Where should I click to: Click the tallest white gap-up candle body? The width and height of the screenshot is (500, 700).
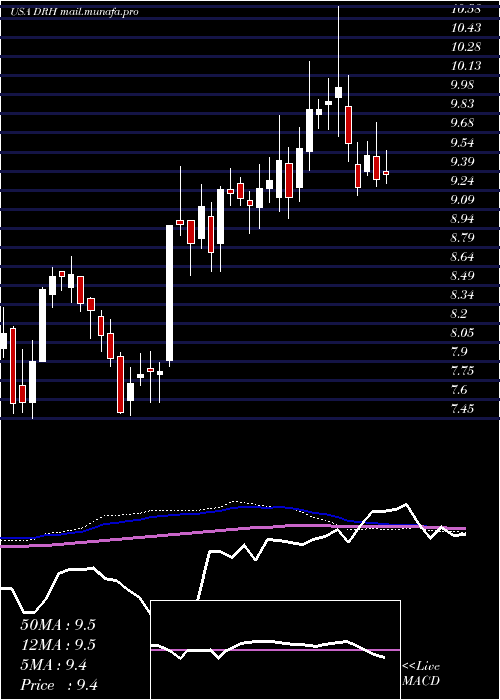(170, 293)
